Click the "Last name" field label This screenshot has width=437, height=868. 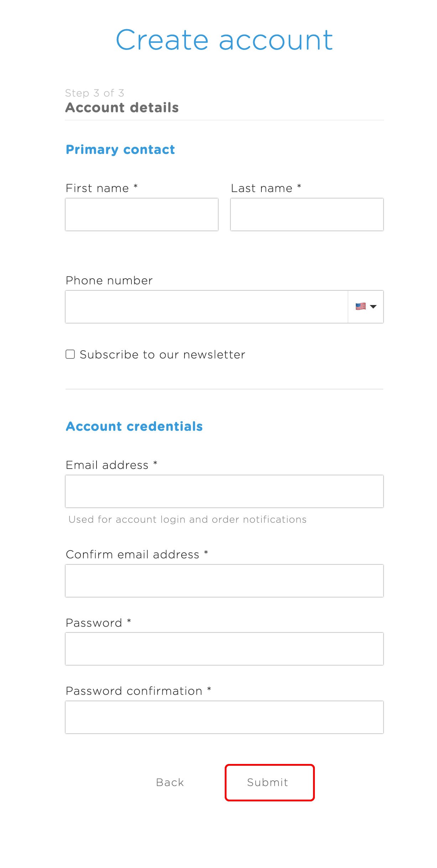(261, 188)
